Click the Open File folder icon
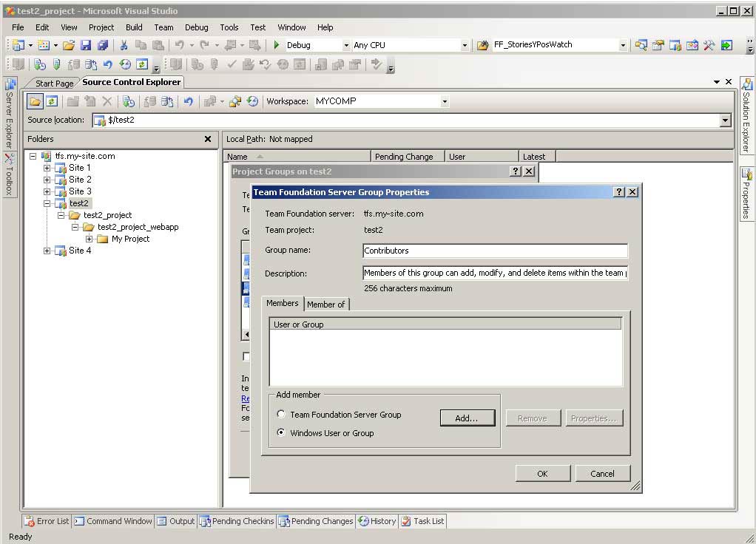Screen dimensions: 756x544 coord(69,45)
